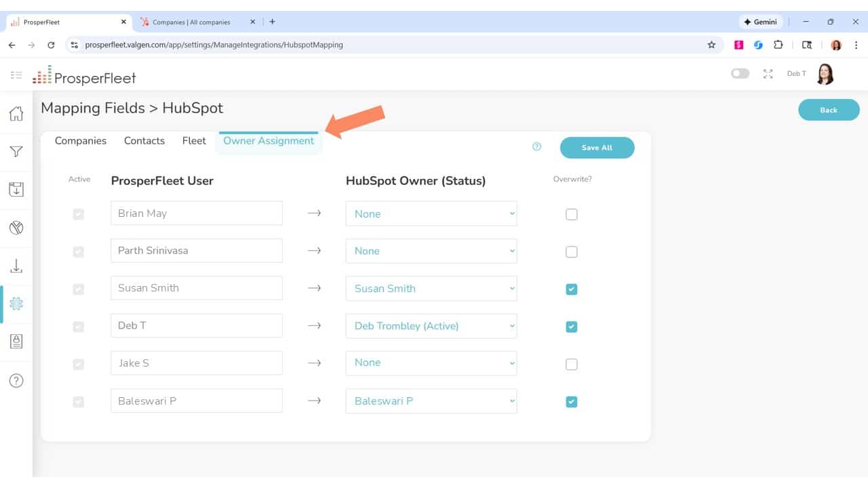The height and width of the screenshot is (488, 868).
Task: Click the Back button
Action: coord(829,110)
